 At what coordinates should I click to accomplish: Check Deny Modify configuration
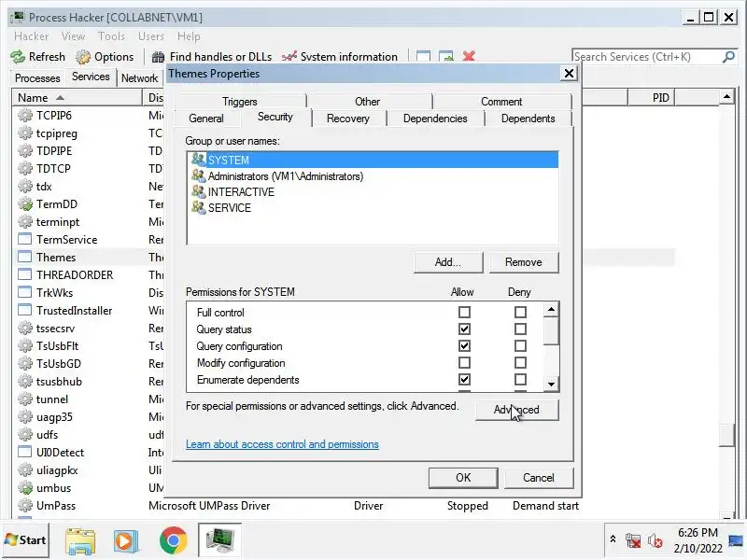520,363
